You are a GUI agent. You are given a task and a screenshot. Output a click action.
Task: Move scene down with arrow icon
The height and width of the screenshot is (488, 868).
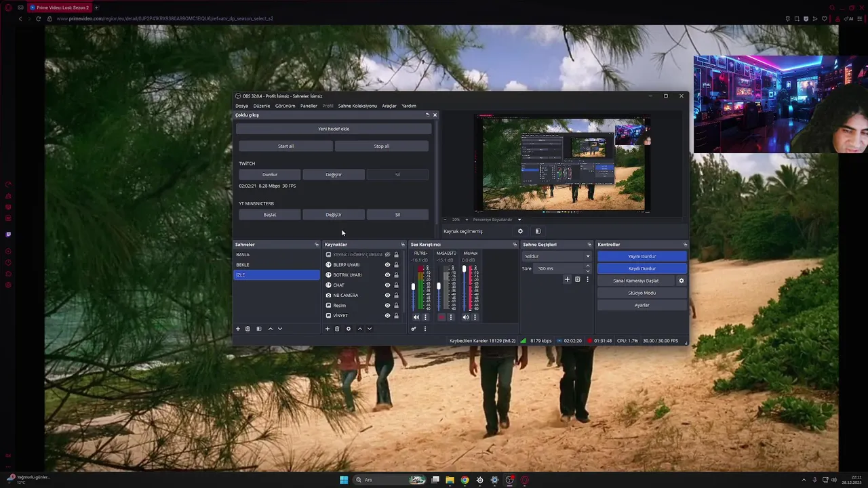(x=279, y=329)
